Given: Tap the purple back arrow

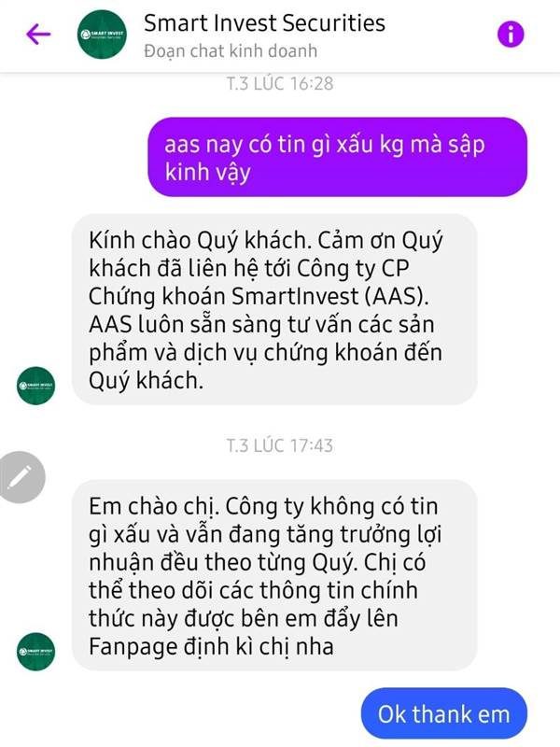Looking at the screenshot, I should tap(38, 35).
